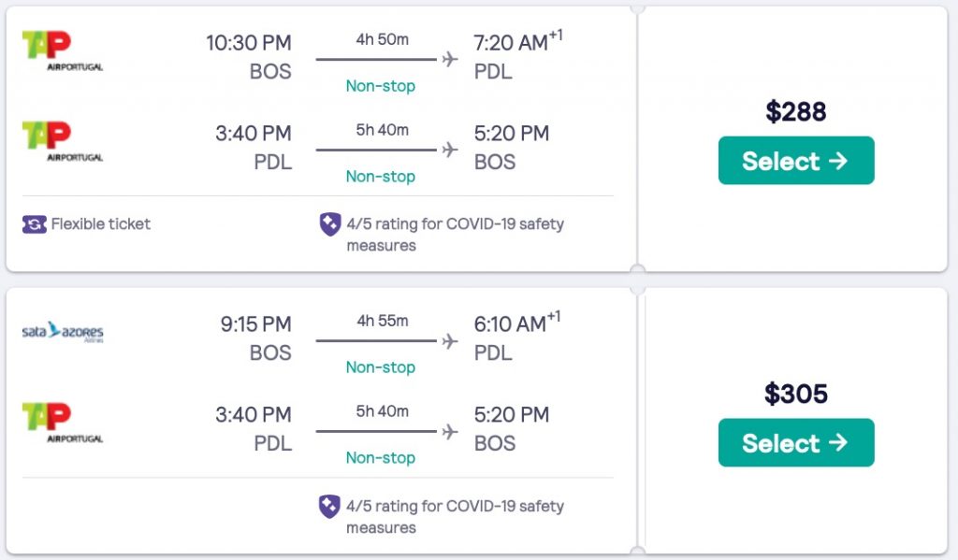Screen dimensions: 958x560
Task: Click the 10:30 PM BOS departure time
Action: coord(249,43)
